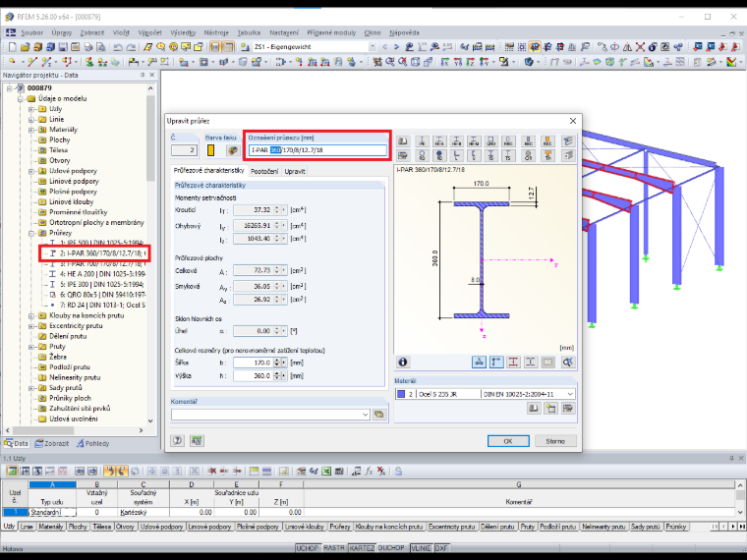Select the QRO square hollow profile icon
The width and height of the screenshot is (747, 560).
[x=490, y=140]
